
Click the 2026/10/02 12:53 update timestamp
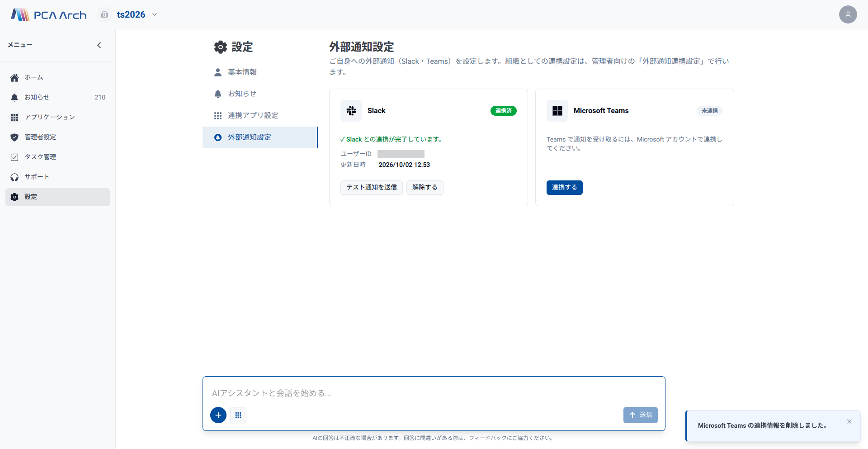coord(404,165)
